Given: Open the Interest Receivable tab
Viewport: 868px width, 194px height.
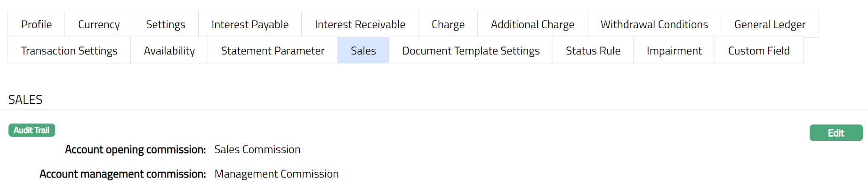Looking at the screenshot, I should 360,24.
